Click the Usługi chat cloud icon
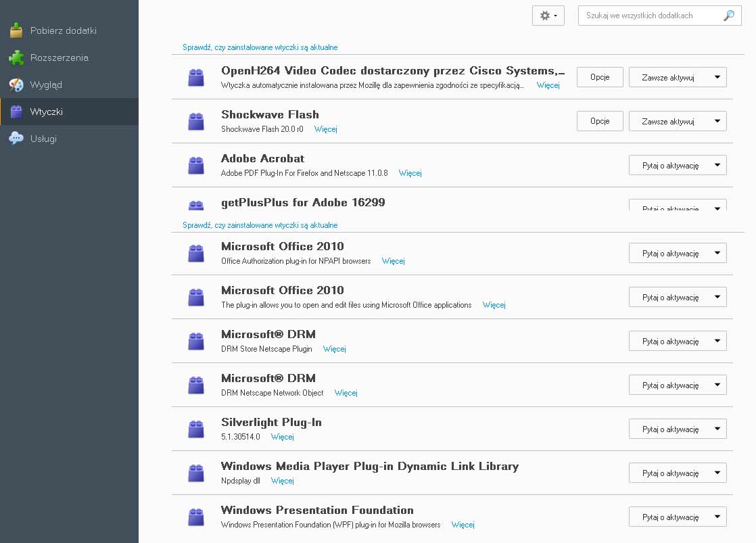The width and height of the screenshot is (756, 543). pyautogui.click(x=16, y=138)
